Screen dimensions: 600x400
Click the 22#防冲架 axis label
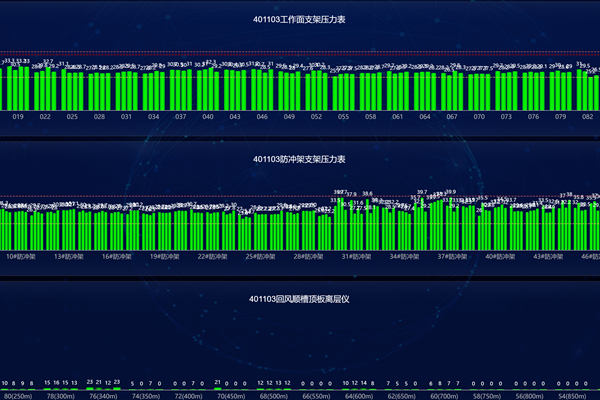coord(211,257)
